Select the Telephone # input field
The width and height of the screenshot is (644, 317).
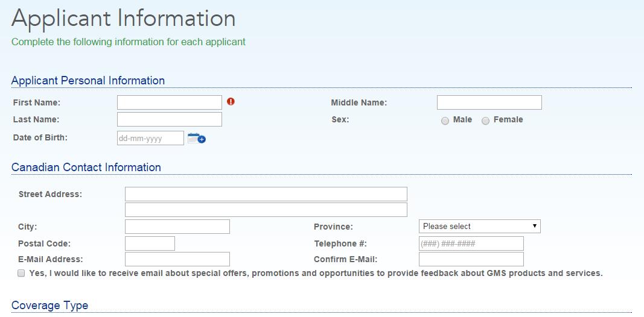tap(471, 243)
